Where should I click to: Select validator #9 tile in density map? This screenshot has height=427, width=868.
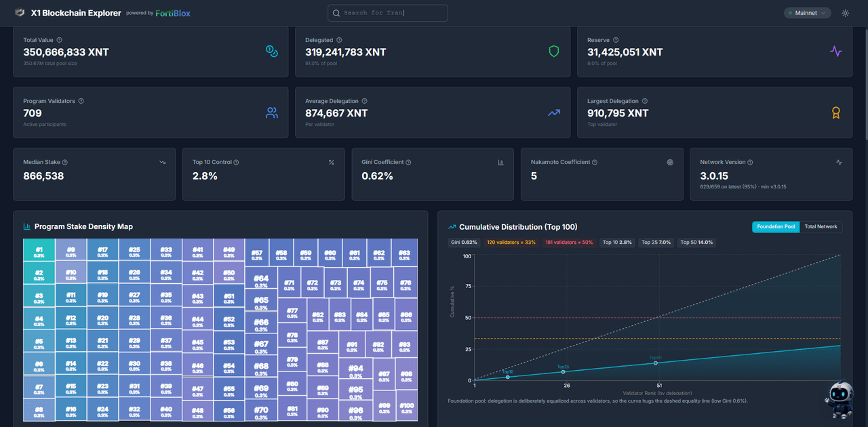click(71, 249)
